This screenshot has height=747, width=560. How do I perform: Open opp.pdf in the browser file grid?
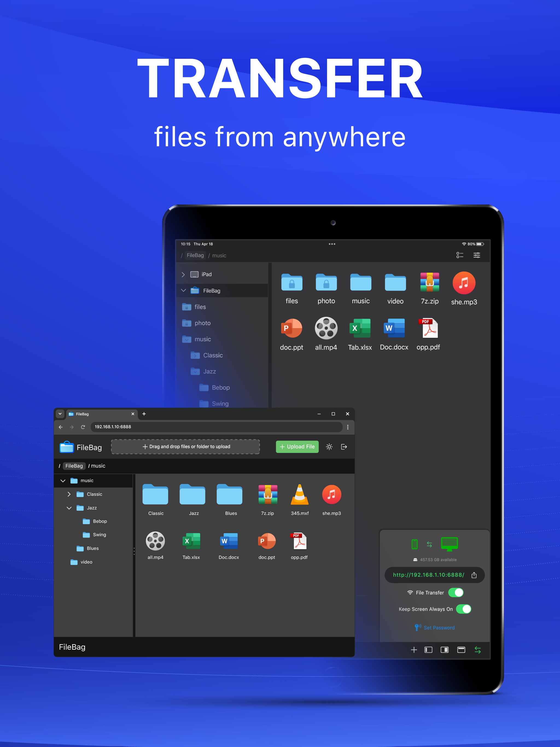[x=299, y=545]
